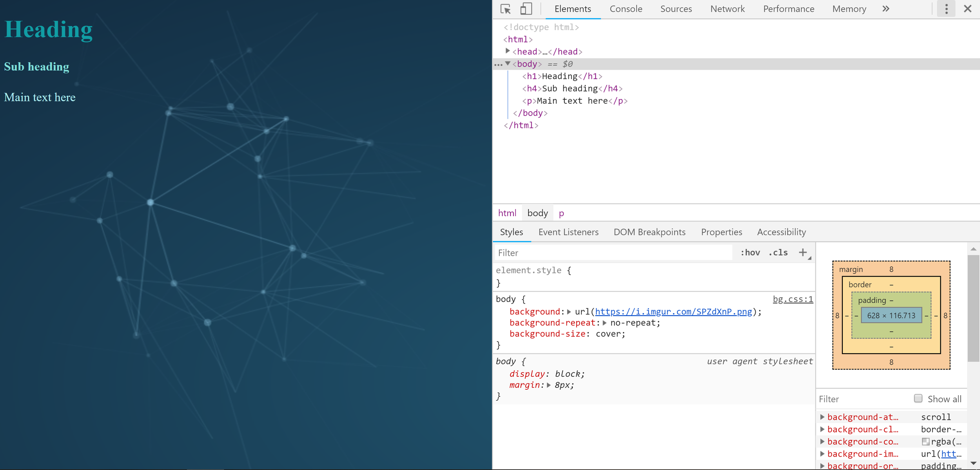This screenshot has width=980, height=470.
Task: Activate the inspect element picker icon
Action: [x=506, y=9]
